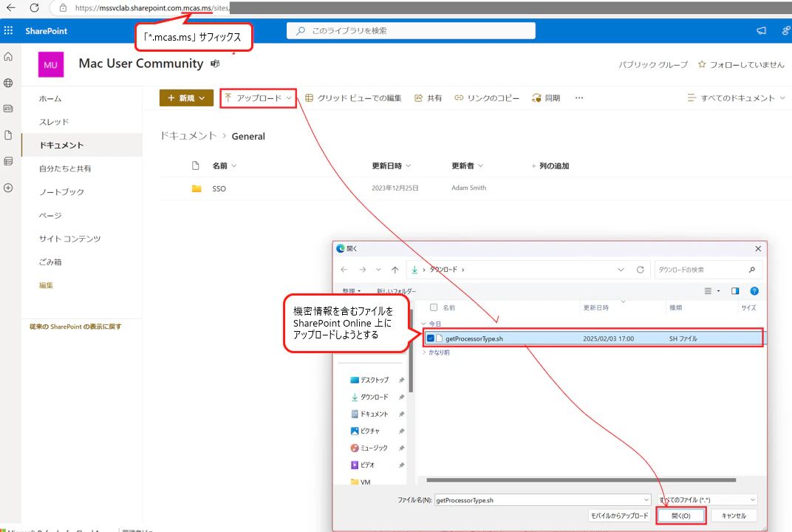
Task: Click Upload from mobile button
Action: pos(619,516)
